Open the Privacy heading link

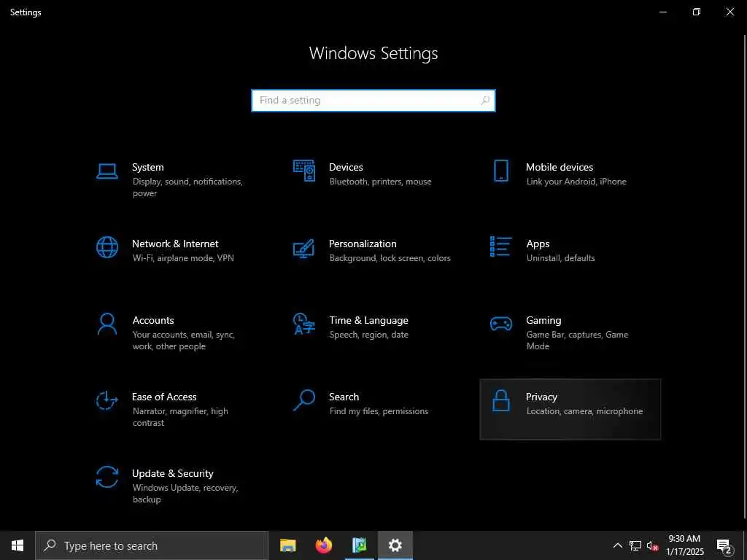(541, 397)
